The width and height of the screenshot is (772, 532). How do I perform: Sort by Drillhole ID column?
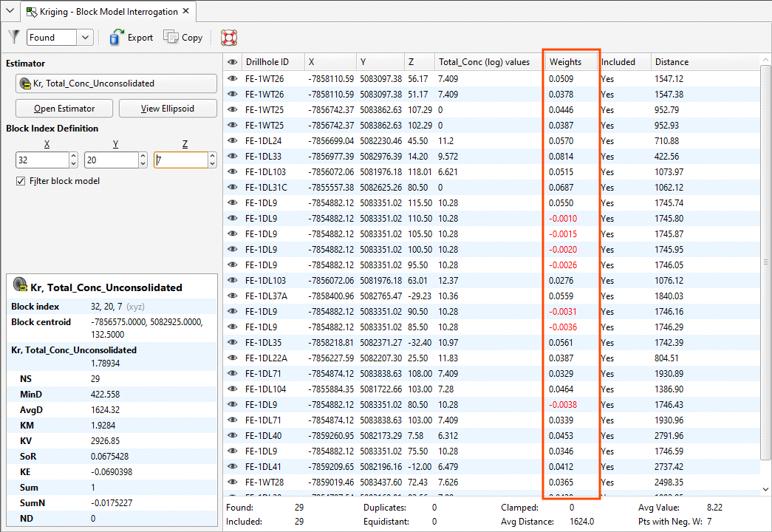pos(274,62)
